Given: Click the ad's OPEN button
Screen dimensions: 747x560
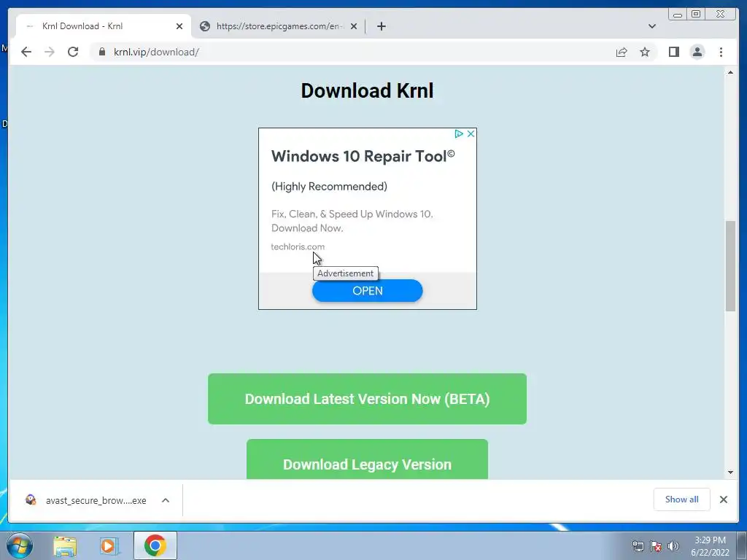Looking at the screenshot, I should click(x=368, y=290).
